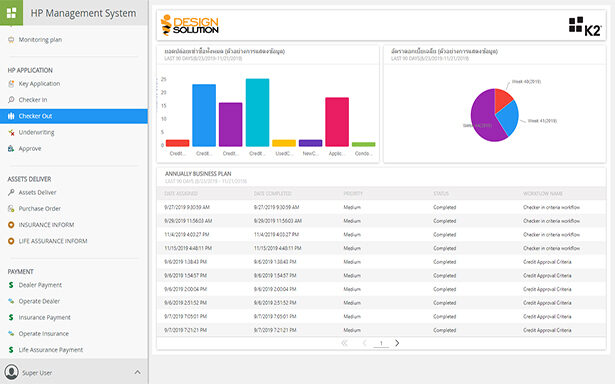This screenshot has height=384, width=615.
Task: Click the page number 1 field
Action: pos(381,343)
